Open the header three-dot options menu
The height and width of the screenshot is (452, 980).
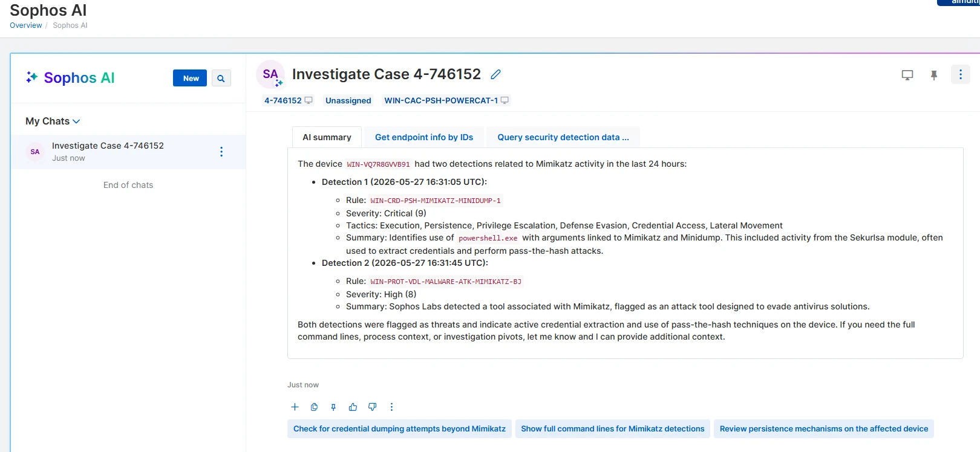[x=960, y=74]
